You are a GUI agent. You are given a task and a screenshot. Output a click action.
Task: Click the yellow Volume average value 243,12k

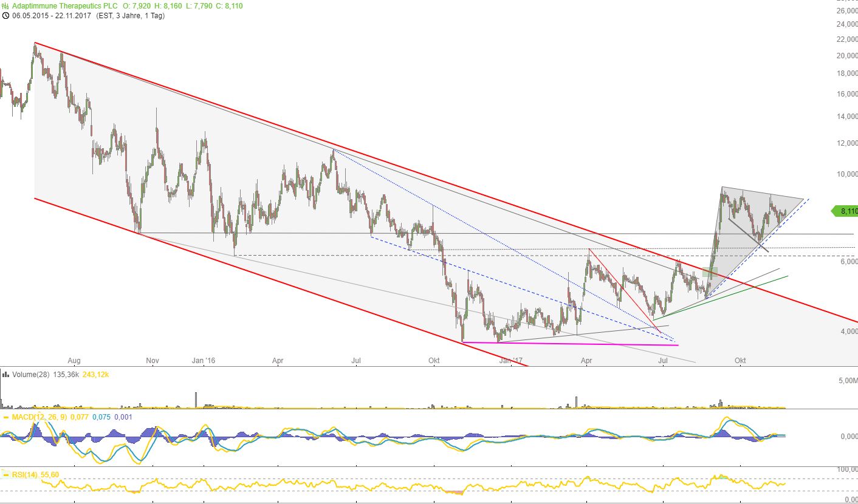[x=97, y=375]
